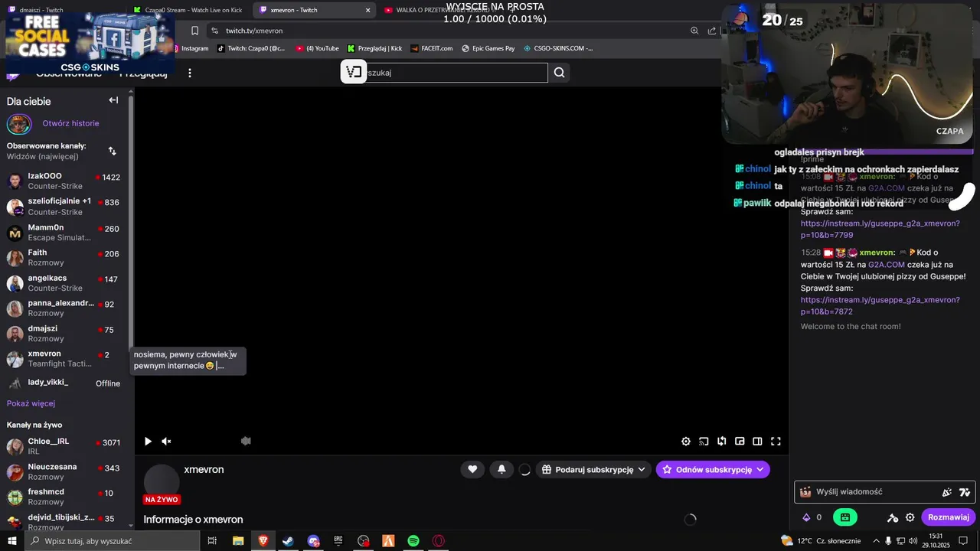This screenshot has width=980, height=551.
Task: Open angelkacs channel in sidebar
Action: [65, 283]
